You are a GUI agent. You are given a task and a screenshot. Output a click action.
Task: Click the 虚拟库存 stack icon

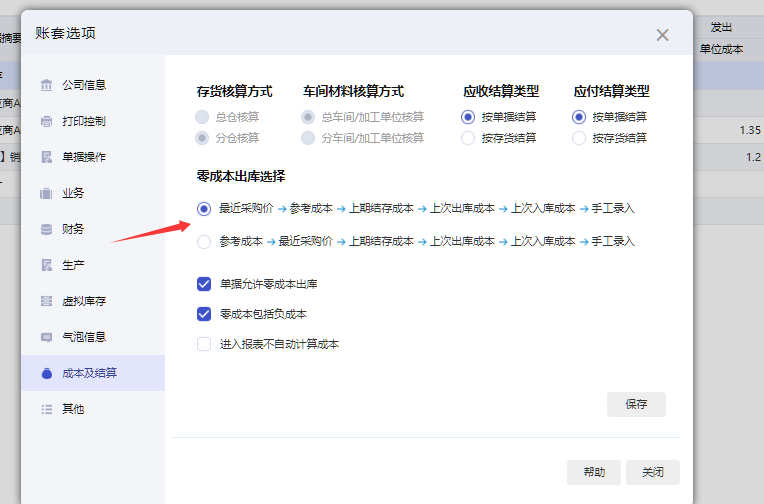(46, 301)
